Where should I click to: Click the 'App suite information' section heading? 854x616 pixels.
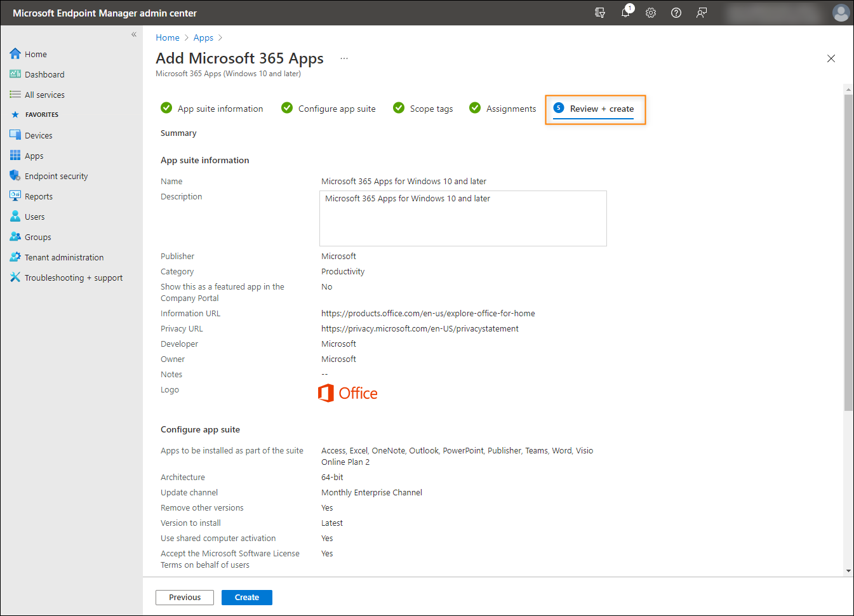tap(204, 160)
